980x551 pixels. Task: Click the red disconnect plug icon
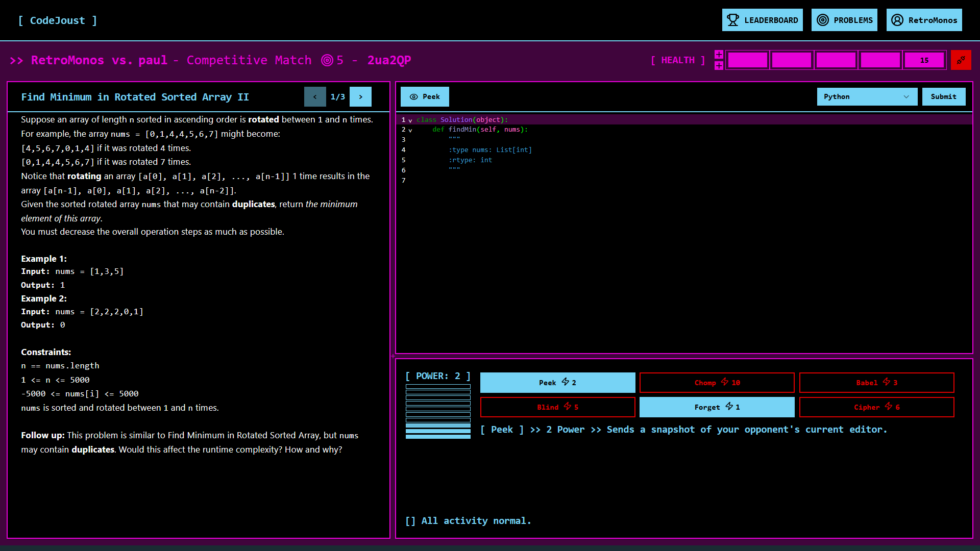coord(961,60)
